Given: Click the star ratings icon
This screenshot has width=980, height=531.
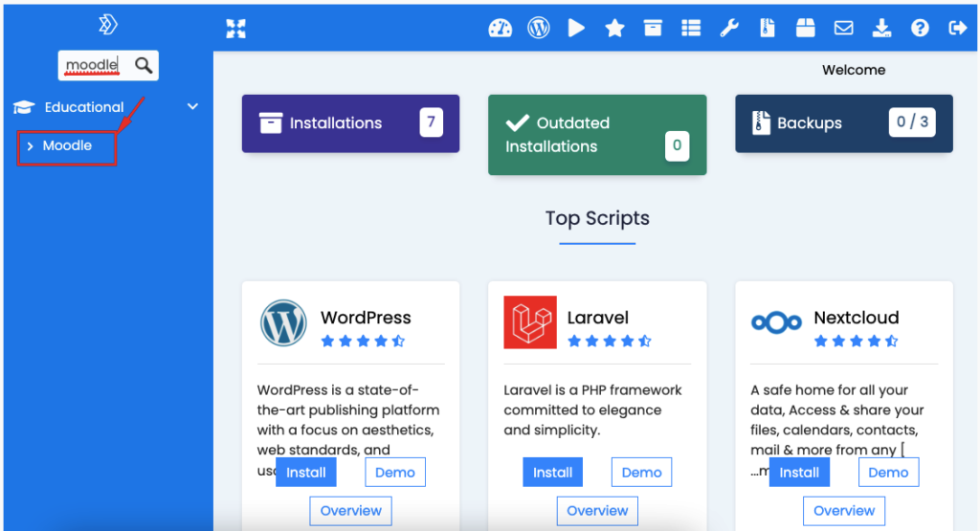Looking at the screenshot, I should click(x=614, y=28).
